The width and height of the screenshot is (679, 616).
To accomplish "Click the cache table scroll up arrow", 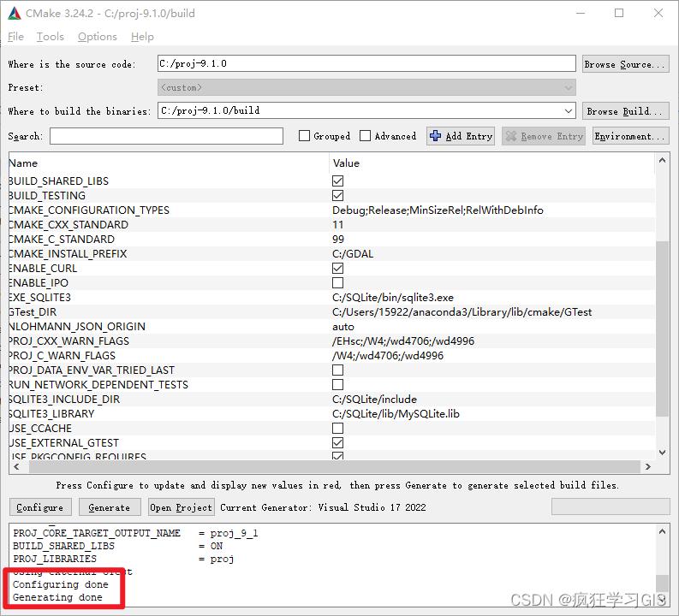I will pos(662,160).
